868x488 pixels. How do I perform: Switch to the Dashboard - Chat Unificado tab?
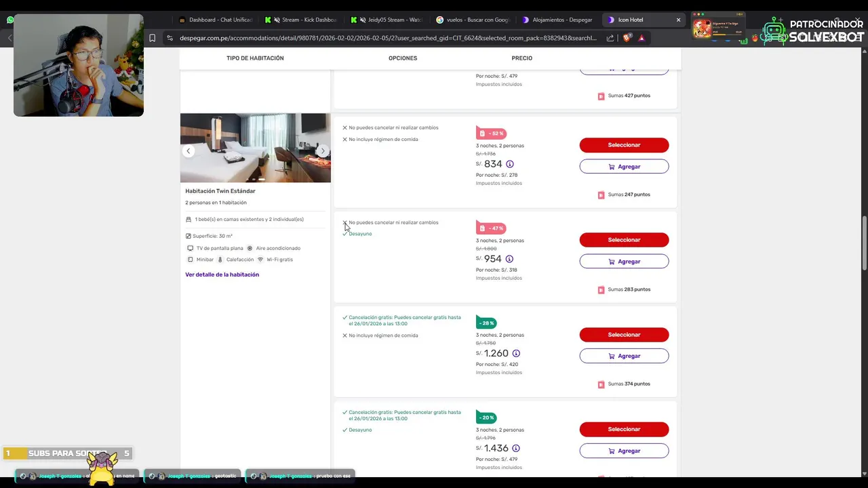[x=216, y=20]
